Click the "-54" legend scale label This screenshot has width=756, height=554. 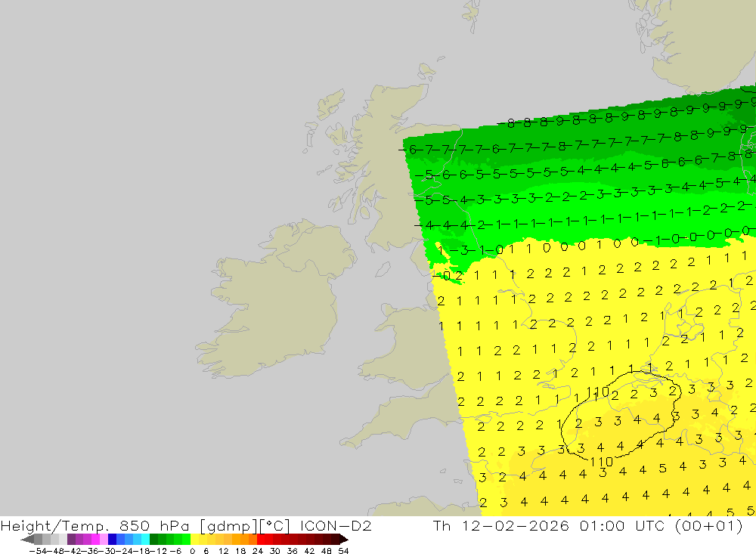38,551
